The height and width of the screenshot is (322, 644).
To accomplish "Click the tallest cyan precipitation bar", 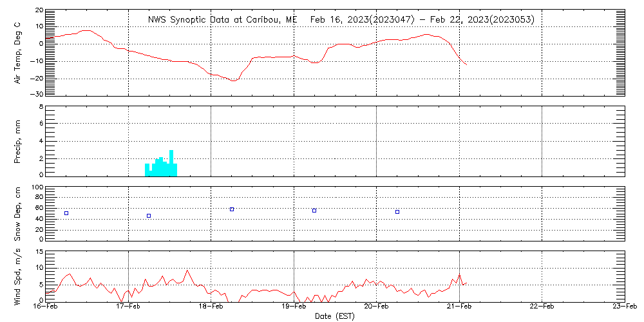I will point(171,164).
